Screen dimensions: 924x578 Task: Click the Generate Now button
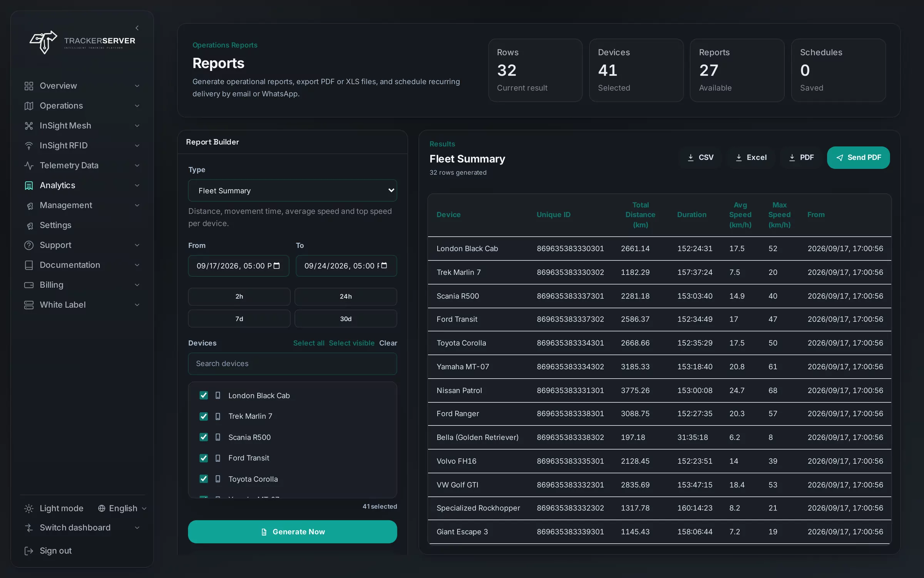[x=292, y=532]
